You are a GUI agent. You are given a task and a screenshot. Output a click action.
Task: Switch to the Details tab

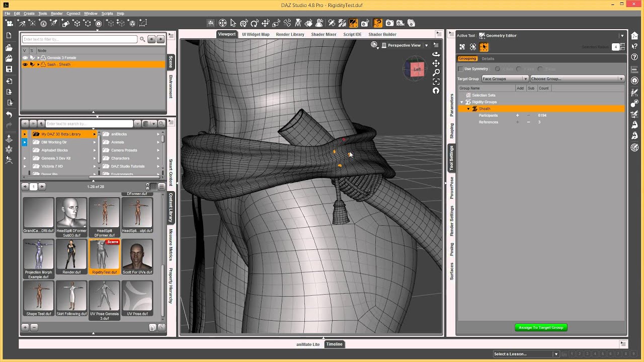(488, 59)
